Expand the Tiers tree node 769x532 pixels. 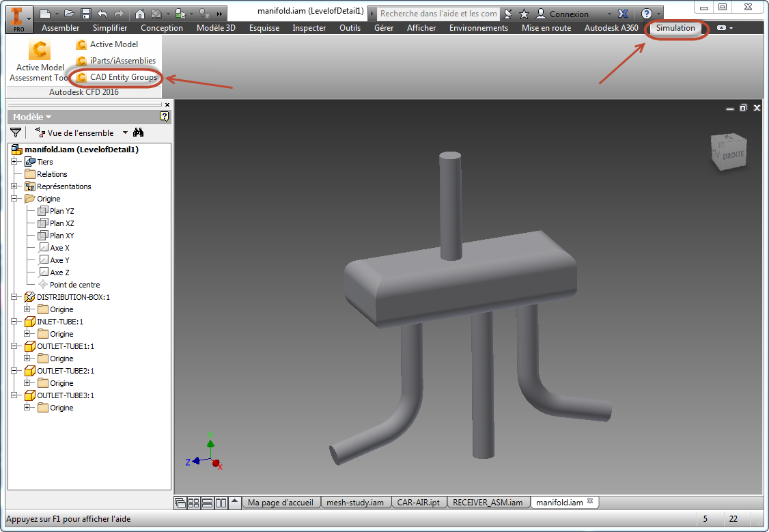[14, 161]
